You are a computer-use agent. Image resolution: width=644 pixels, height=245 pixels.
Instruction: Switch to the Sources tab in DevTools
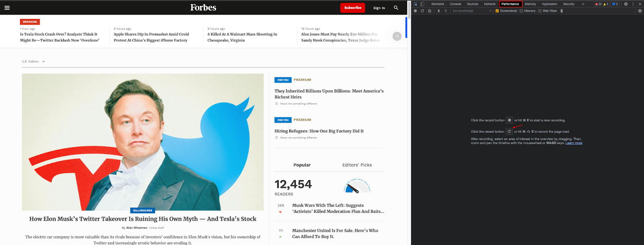tap(473, 4)
